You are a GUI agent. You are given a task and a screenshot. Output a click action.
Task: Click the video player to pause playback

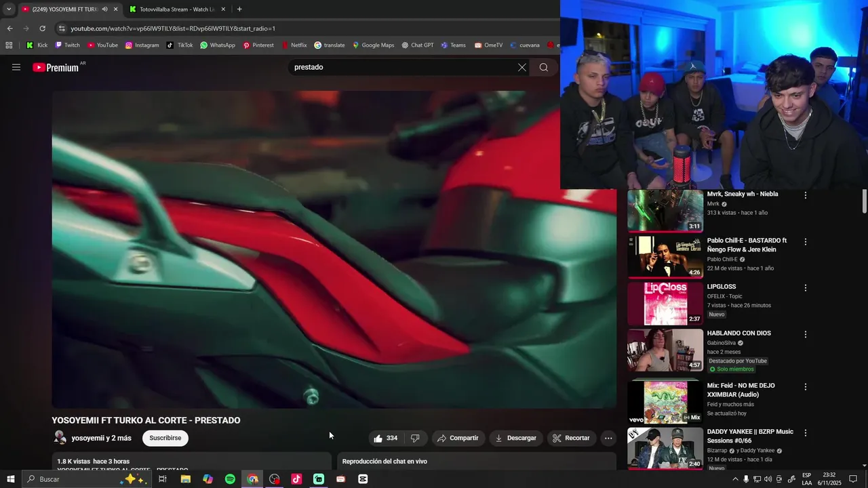[x=334, y=249]
